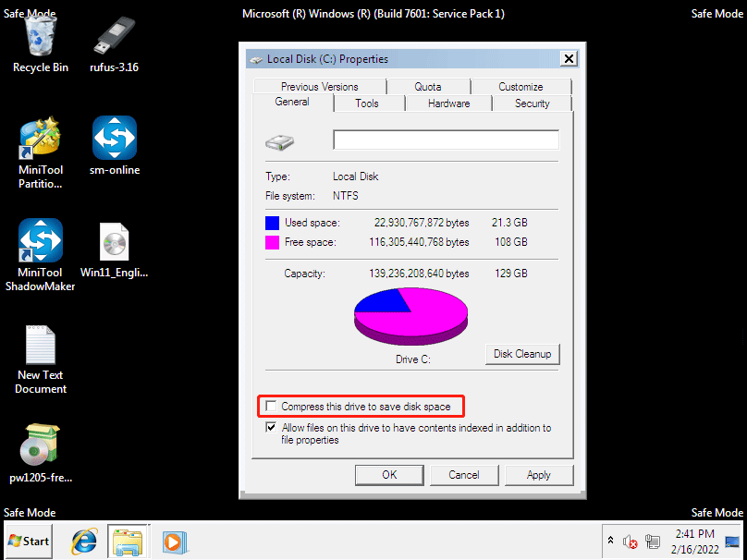Enable Compress this drive to save space
747x560 pixels.
[x=271, y=407]
